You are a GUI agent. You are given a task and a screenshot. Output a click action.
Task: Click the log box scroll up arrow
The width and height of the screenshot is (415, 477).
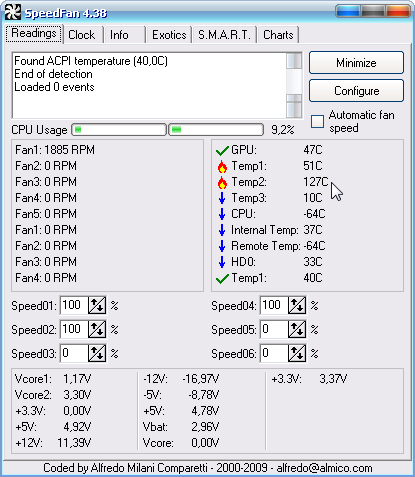(294, 61)
